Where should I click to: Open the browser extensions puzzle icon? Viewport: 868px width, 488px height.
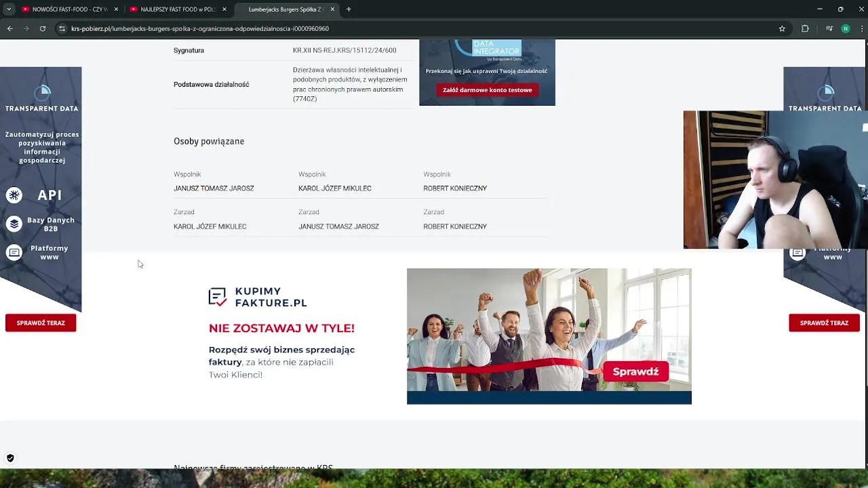805,28
